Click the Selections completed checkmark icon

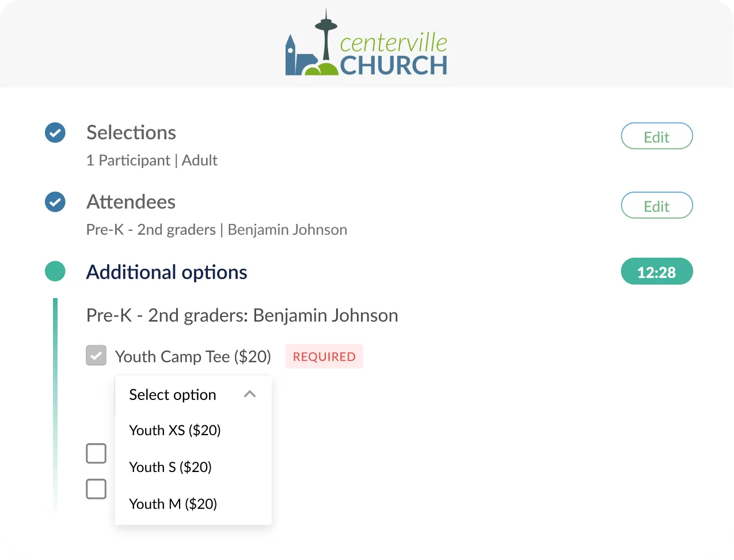pyautogui.click(x=55, y=132)
